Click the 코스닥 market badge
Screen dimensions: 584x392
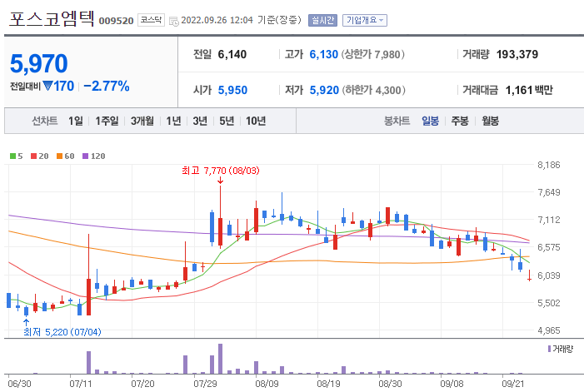tap(152, 20)
